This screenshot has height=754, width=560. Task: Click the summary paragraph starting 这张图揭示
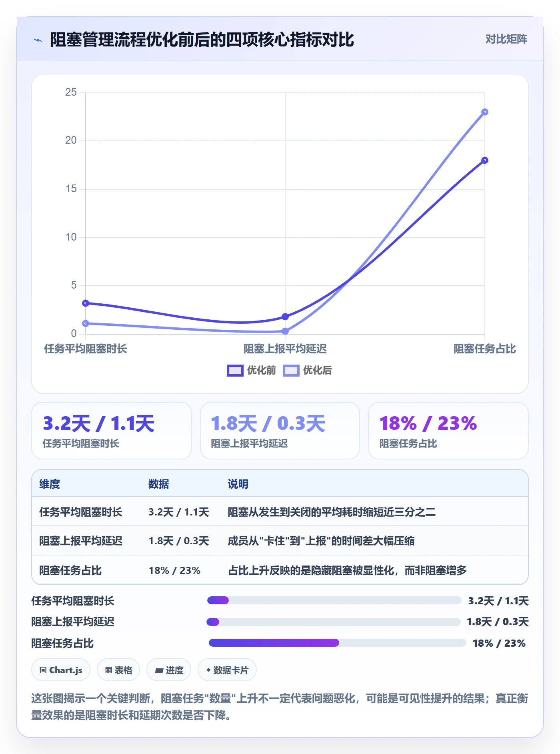click(x=280, y=707)
